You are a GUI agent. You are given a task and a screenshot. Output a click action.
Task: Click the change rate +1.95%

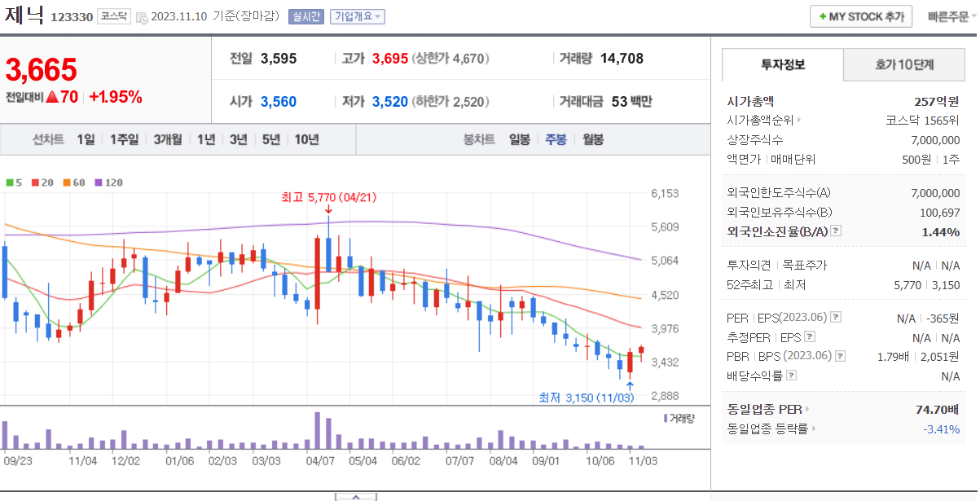click(x=115, y=97)
